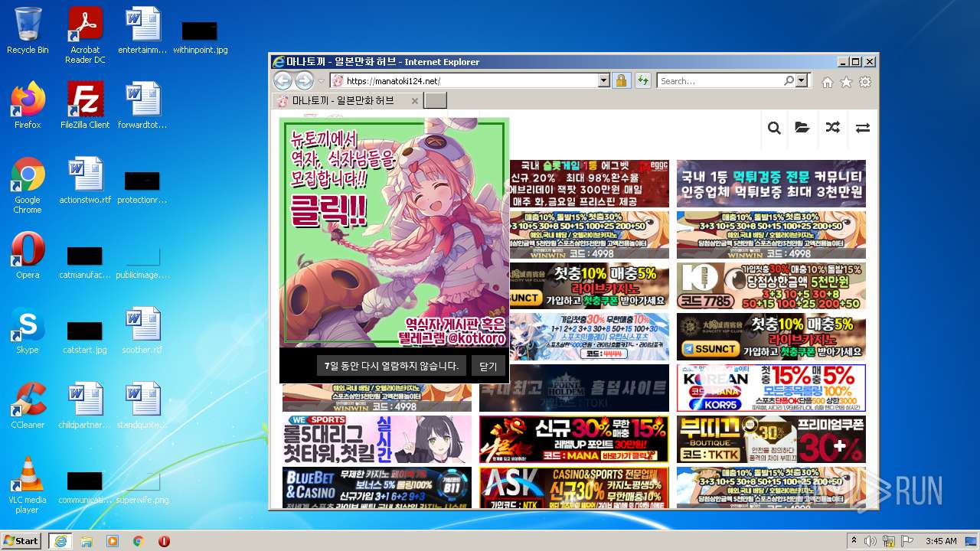
Task: Click the site search magnifier icon
Action: (x=774, y=128)
